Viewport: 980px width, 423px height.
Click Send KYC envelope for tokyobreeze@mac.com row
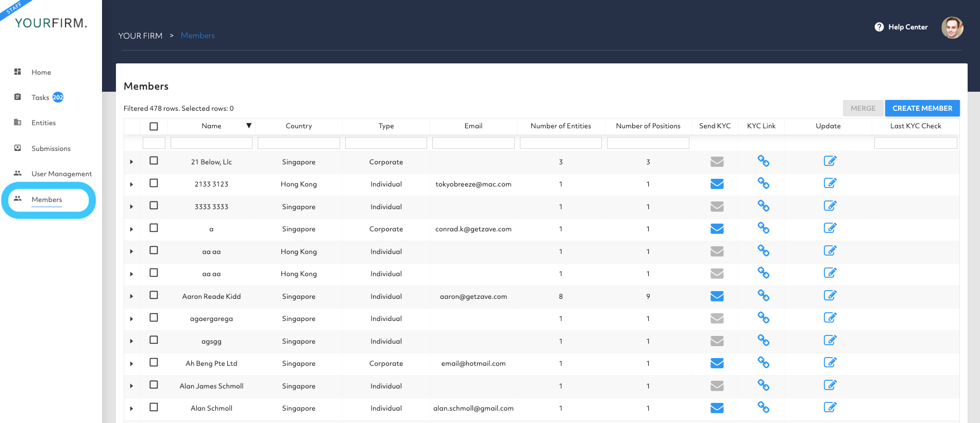click(x=717, y=184)
